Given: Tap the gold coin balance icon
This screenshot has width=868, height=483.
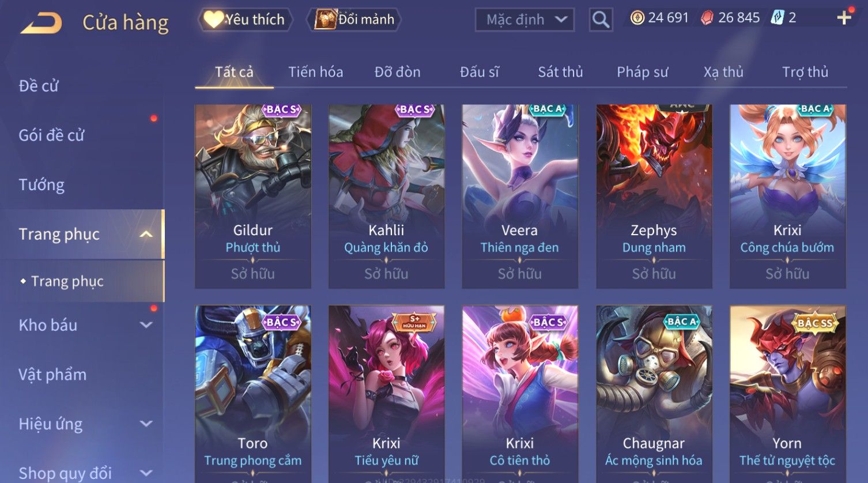Looking at the screenshot, I should 637,18.
